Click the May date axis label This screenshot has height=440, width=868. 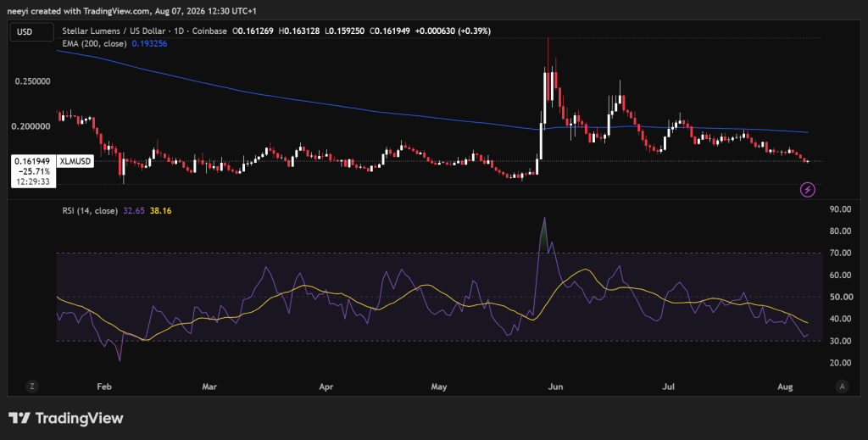tap(439, 387)
